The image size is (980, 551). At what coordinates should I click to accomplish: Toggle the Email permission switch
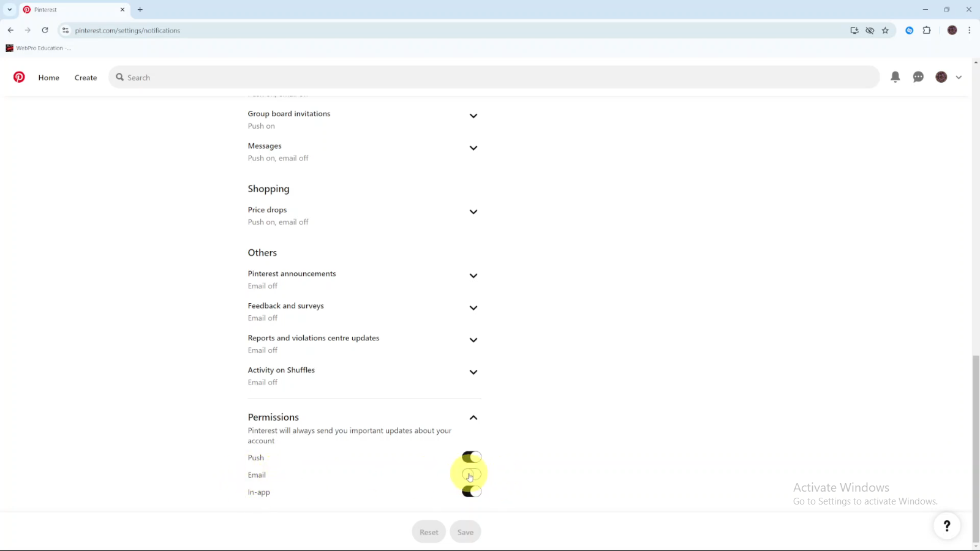pos(471,474)
